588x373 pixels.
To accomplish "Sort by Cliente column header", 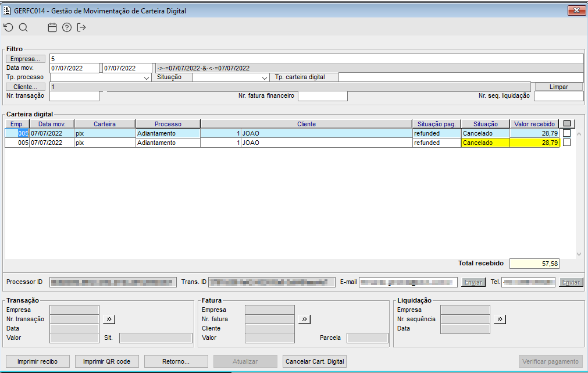I will pos(307,124).
